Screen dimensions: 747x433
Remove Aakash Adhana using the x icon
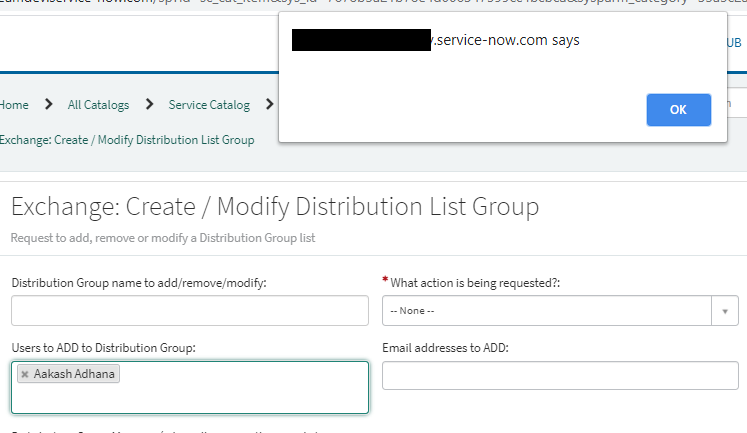[x=25, y=374]
